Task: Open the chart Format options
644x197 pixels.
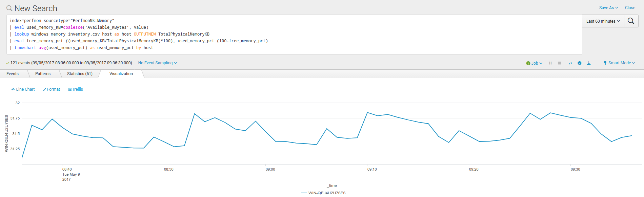Action: point(52,89)
